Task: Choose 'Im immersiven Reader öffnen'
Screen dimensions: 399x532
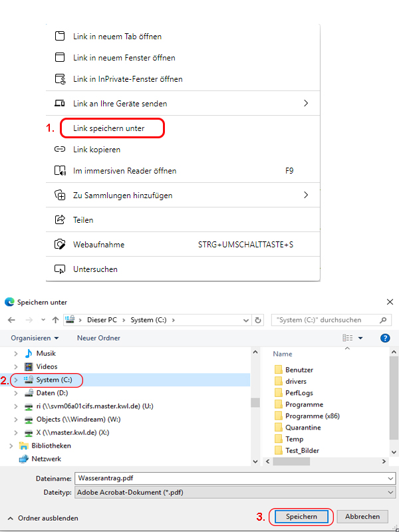Action: click(x=182, y=171)
